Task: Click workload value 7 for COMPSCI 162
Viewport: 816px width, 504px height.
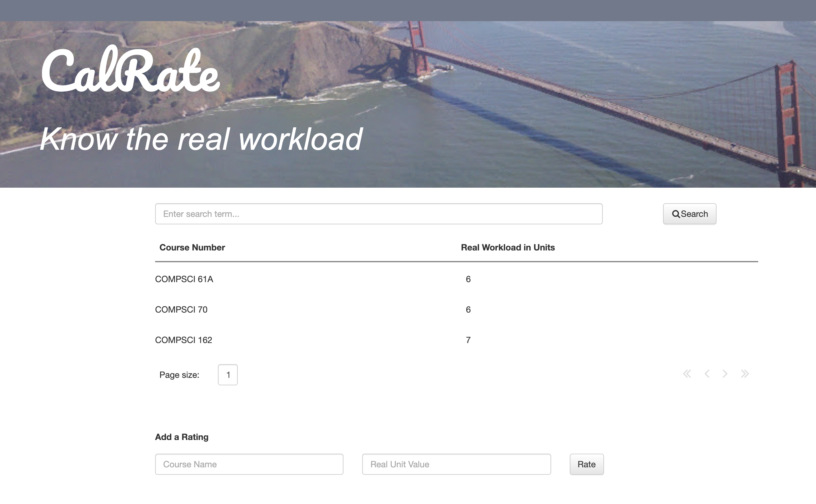Action: tap(468, 340)
